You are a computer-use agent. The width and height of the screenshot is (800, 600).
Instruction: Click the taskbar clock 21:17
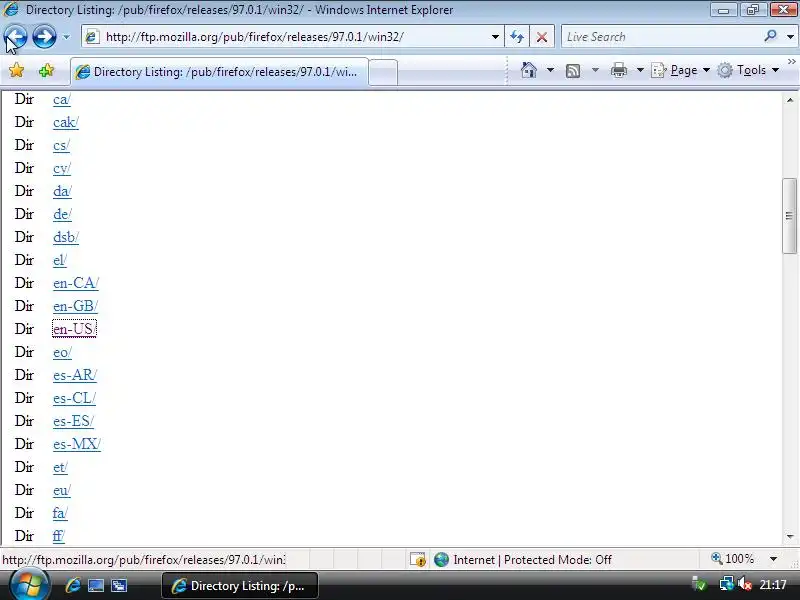coord(772,585)
